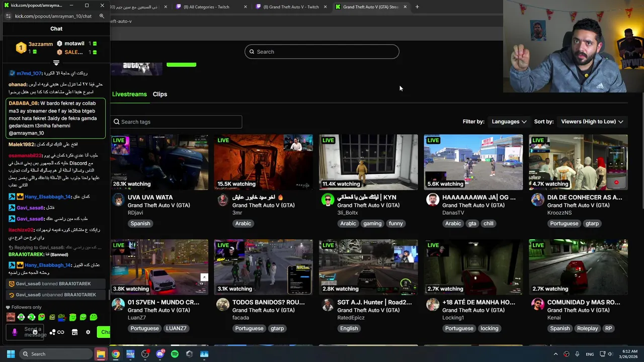This screenshot has height=362, width=644.
Task: Switch to the Clips tab
Action: [x=160, y=94]
